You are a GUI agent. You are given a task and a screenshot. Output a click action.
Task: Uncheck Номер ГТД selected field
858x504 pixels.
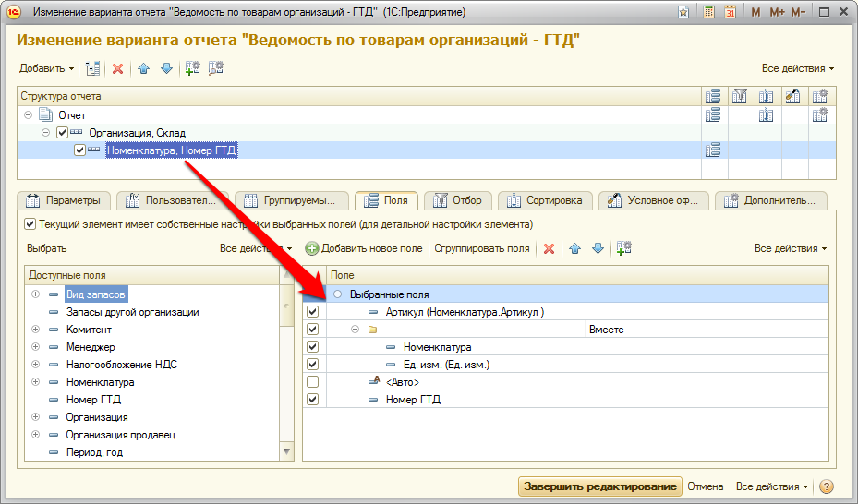pos(312,399)
